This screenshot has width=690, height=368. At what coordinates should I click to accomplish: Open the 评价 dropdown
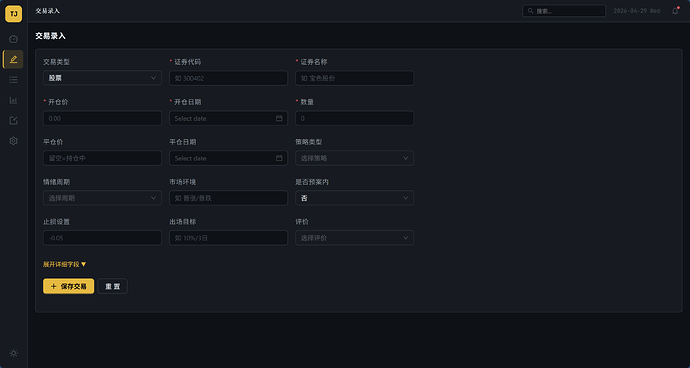point(354,238)
